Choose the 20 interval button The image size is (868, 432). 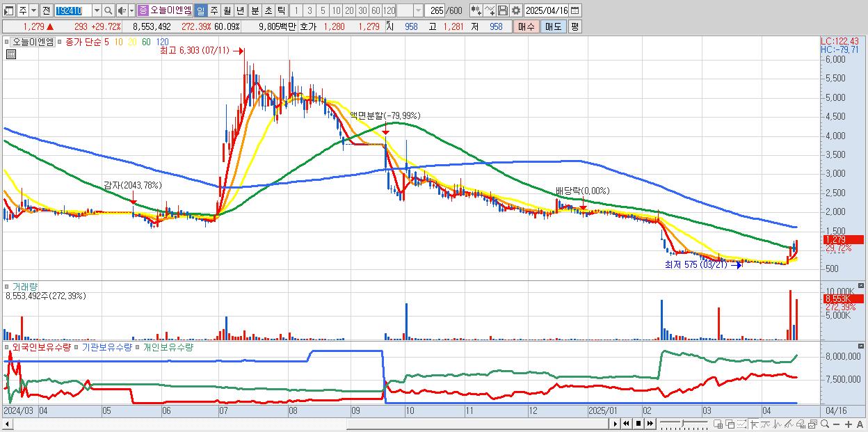pos(349,10)
